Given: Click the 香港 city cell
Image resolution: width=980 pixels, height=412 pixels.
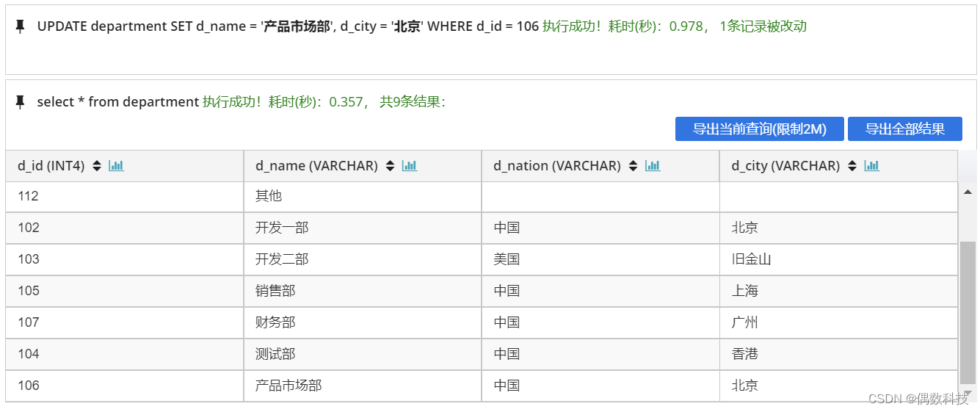Looking at the screenshot, I should point(838,354).
